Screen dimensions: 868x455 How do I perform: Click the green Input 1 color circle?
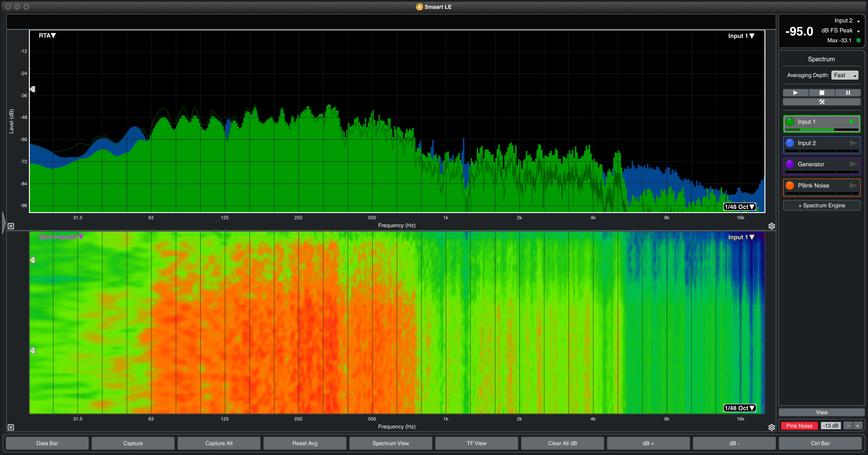tap(790, 122)
